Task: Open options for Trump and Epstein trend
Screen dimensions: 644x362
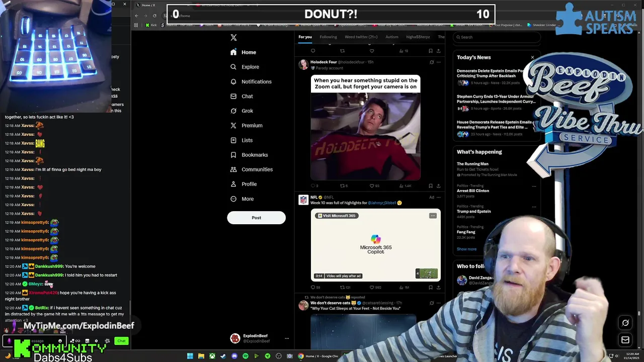Action: pyautogui.click(x=534, y=207)
